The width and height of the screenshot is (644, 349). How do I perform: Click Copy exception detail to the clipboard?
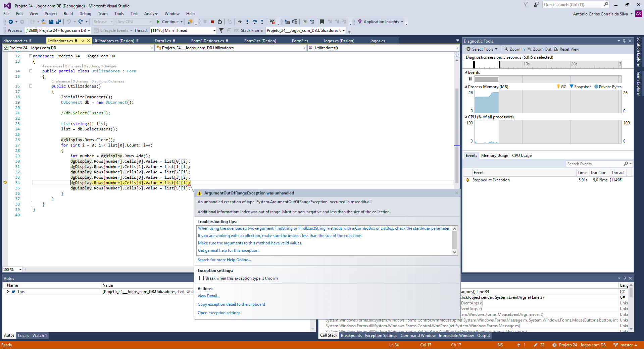pyautogui.click(x=231, y=304)
